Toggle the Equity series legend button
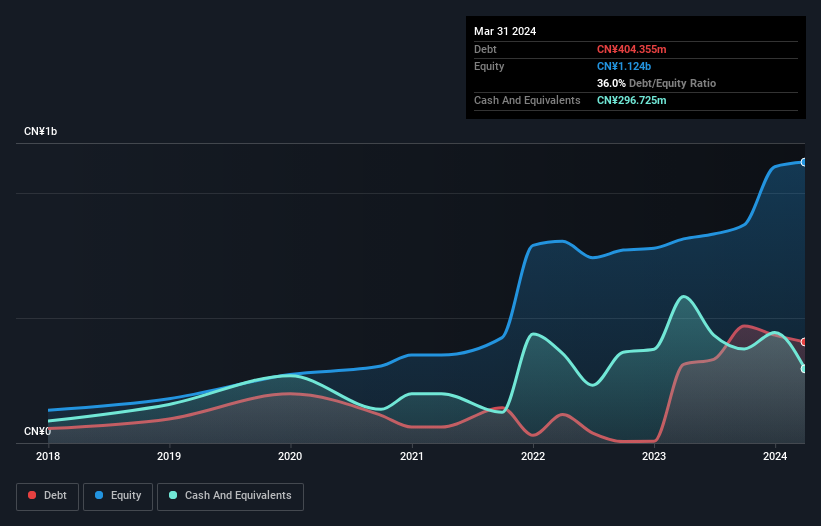Image resolution: width=821 pixels, height=526 pixels. (118, 496)
